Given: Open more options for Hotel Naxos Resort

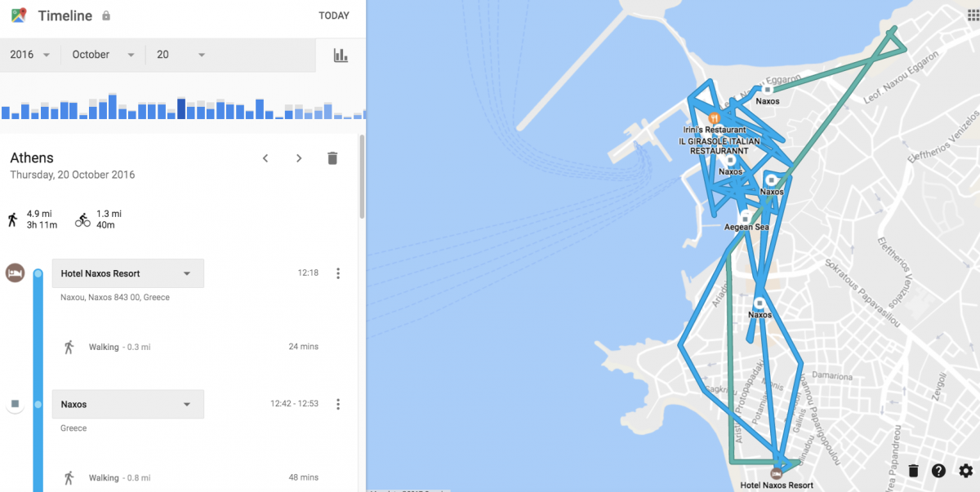Looking at the screenshot, I should click(338, 273).
